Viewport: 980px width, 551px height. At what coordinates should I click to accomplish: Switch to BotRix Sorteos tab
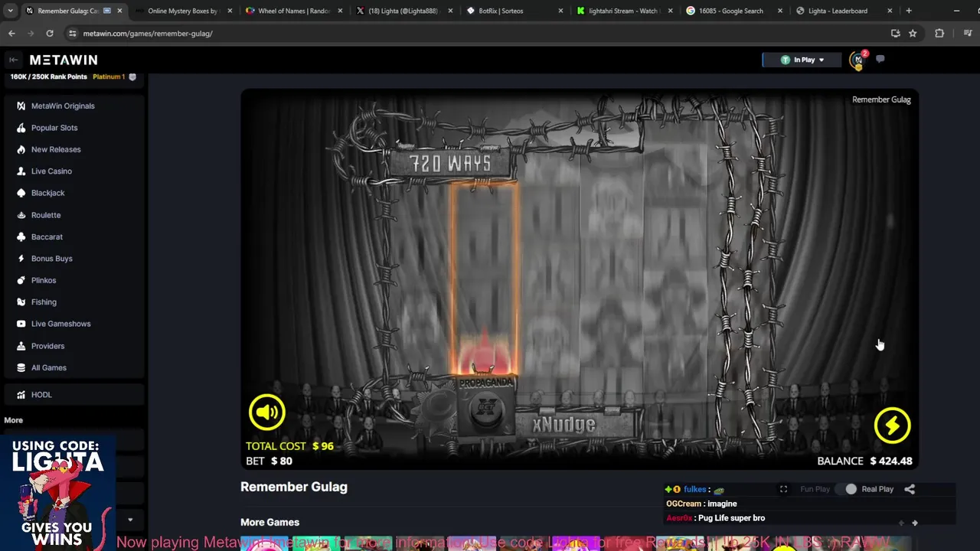[516, 11]
